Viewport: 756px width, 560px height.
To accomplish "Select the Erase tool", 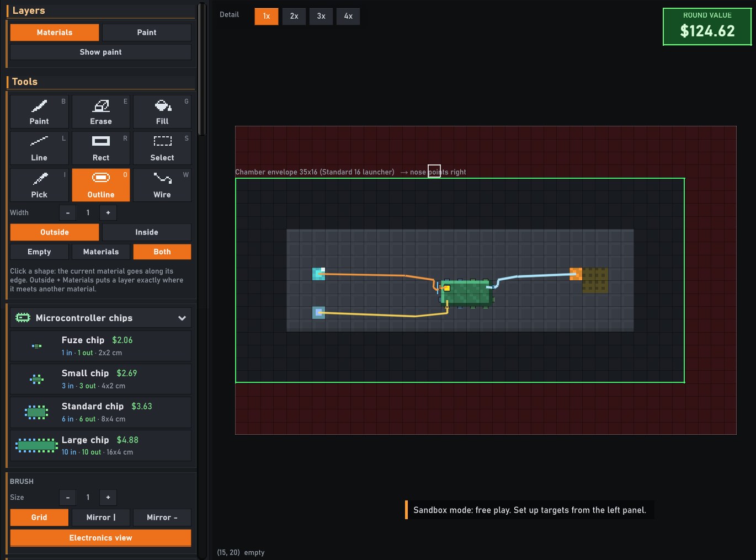I will click(101, 112).
